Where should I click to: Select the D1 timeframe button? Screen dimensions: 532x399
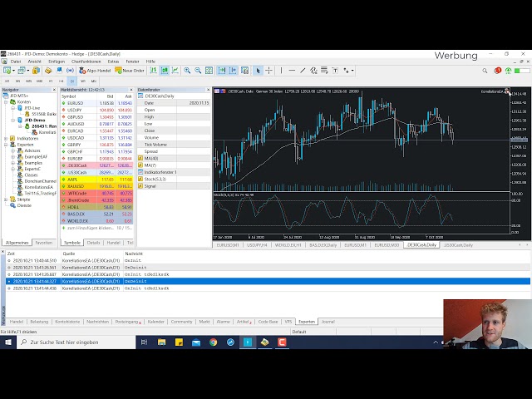71,81
